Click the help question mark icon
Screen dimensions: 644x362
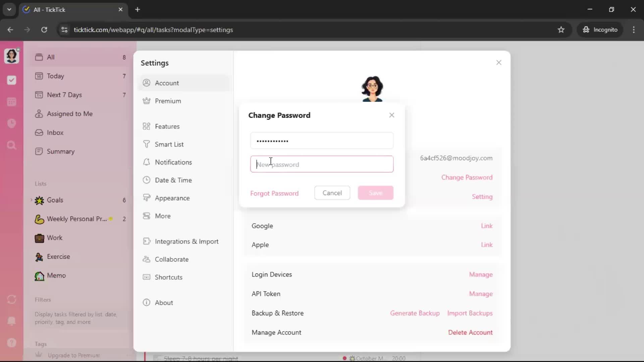12,343
